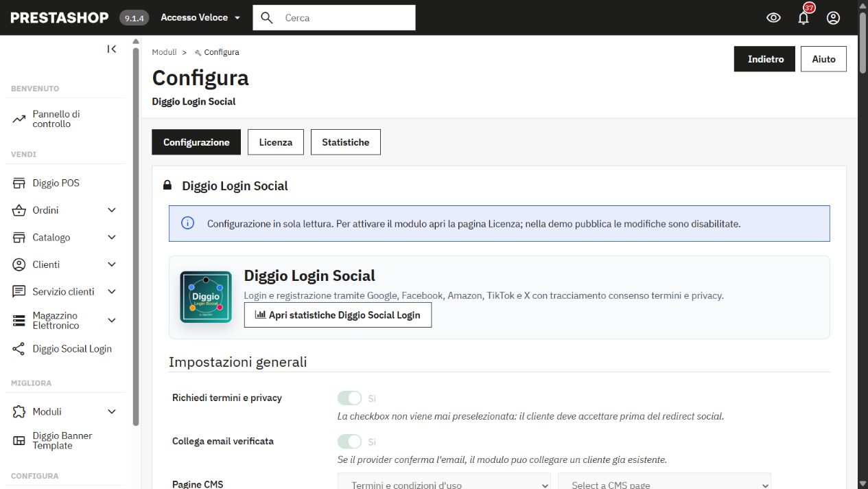The image size is (868, 489).
Task: Switch to the Configurazione tab
Action: [196, 142]
